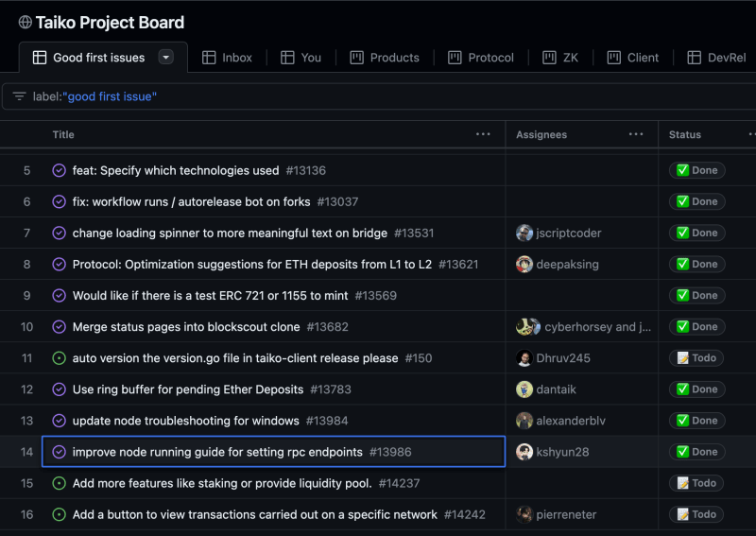Click closed-issue icon for fix: workflow runs row
The width and height of the screenshot is (756, 536).
coord(59,201)
